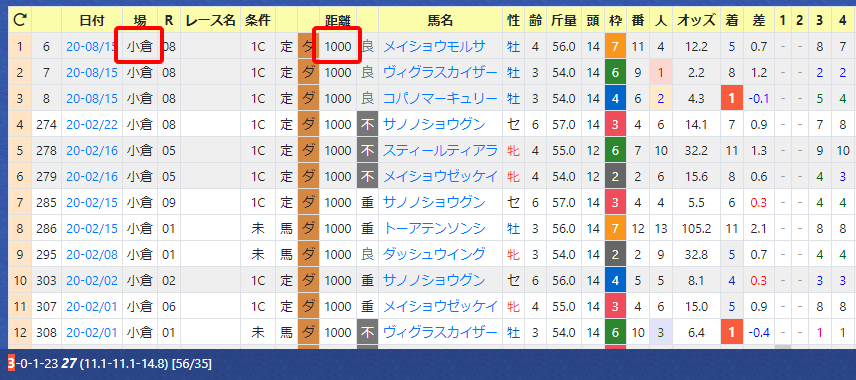Sort by the 日付 column header

coord(92,21)
